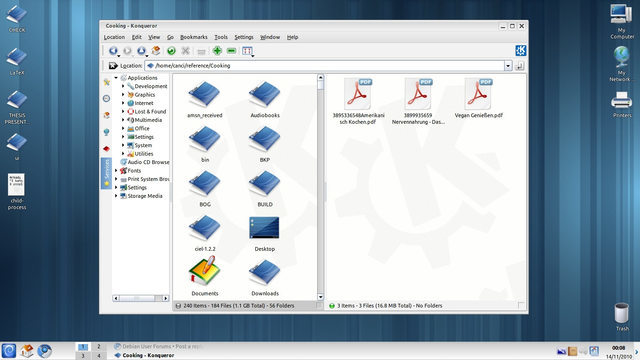
Task: Toggle left pane link view checkbox in status bar
Action: click(319, 305)
